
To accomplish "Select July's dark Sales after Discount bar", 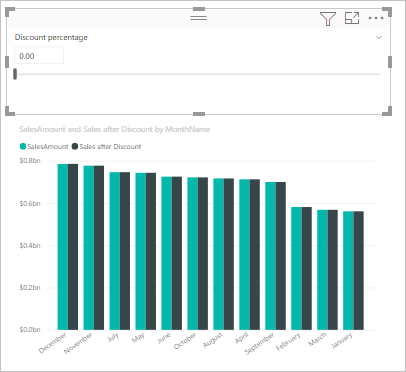I will [x=125, y=251].
